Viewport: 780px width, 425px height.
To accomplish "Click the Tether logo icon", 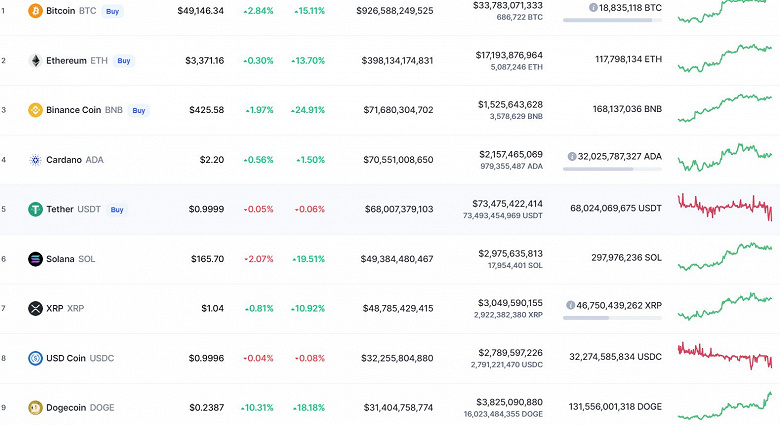I will click(35, 210).
